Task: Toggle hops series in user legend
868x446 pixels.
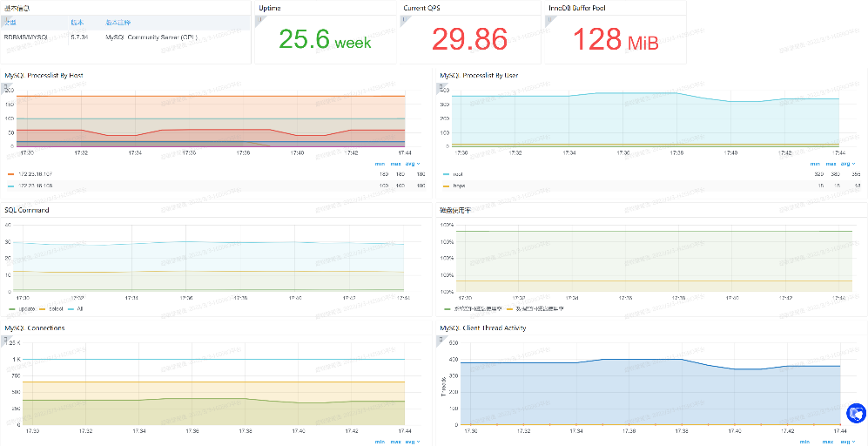Action: pos(458,186)
